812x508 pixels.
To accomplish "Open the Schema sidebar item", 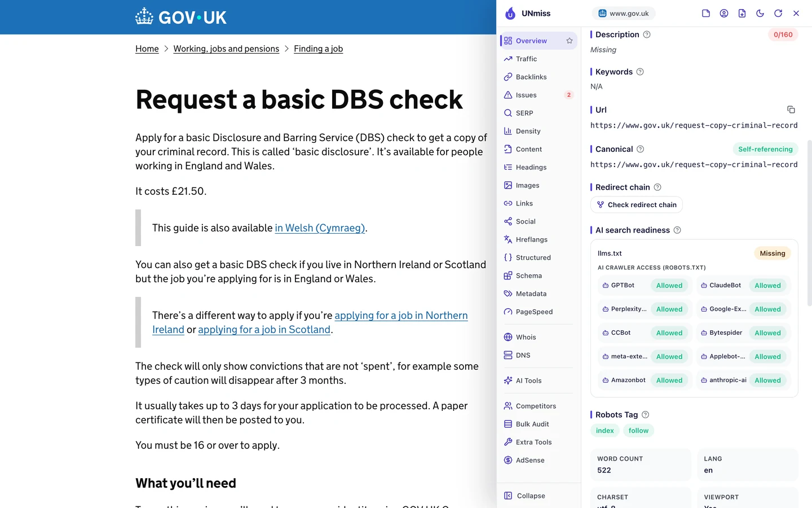I will tap(539, 275).
